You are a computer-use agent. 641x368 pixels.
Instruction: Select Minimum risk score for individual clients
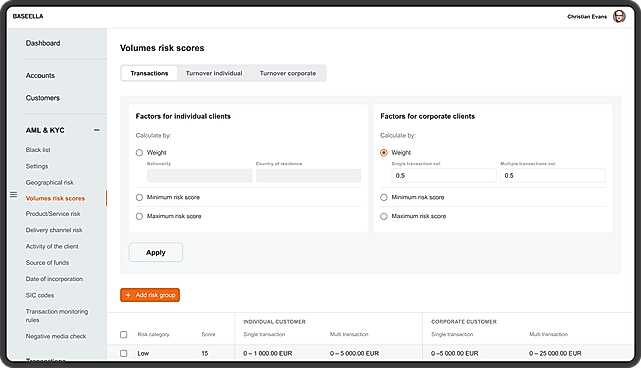(139, 197)
